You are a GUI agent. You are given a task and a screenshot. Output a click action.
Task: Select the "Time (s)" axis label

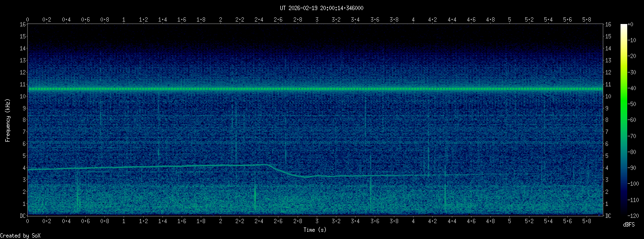pyautogui.click(x=315, y=230)
